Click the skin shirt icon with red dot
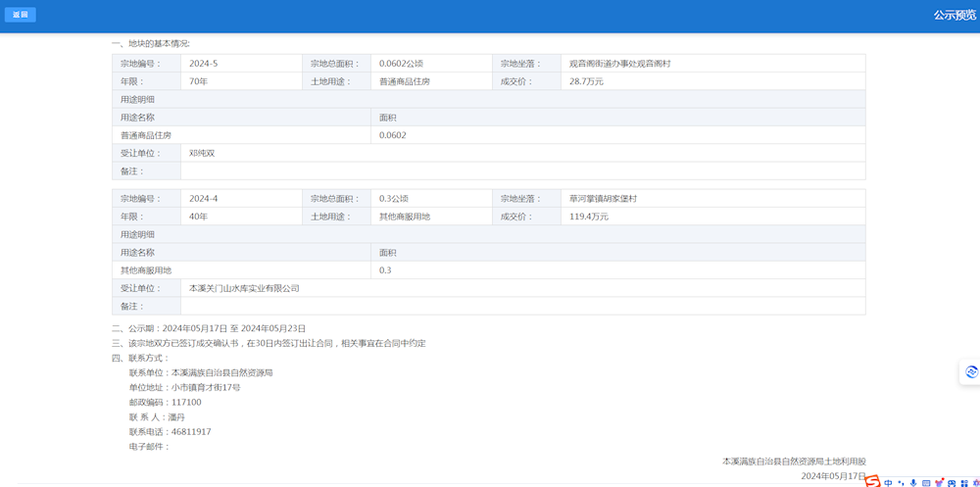 940,482
